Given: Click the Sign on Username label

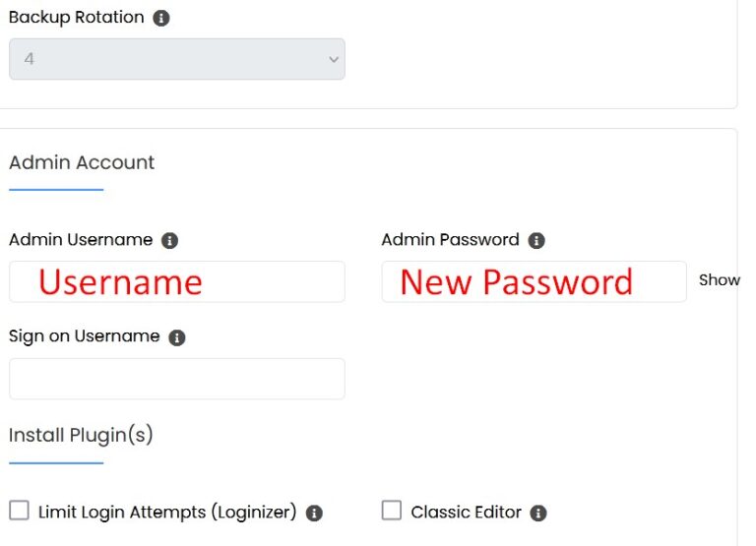Looking at the screenshot, I should pos(84,336).
